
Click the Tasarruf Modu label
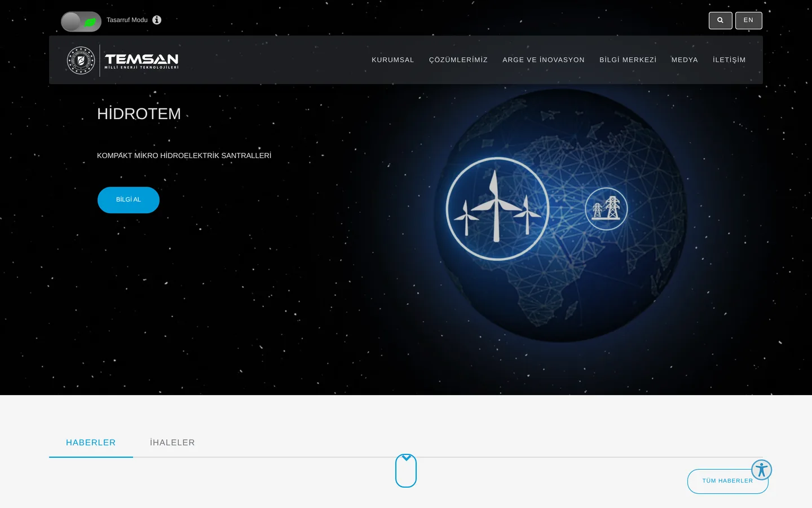(127, 20)
